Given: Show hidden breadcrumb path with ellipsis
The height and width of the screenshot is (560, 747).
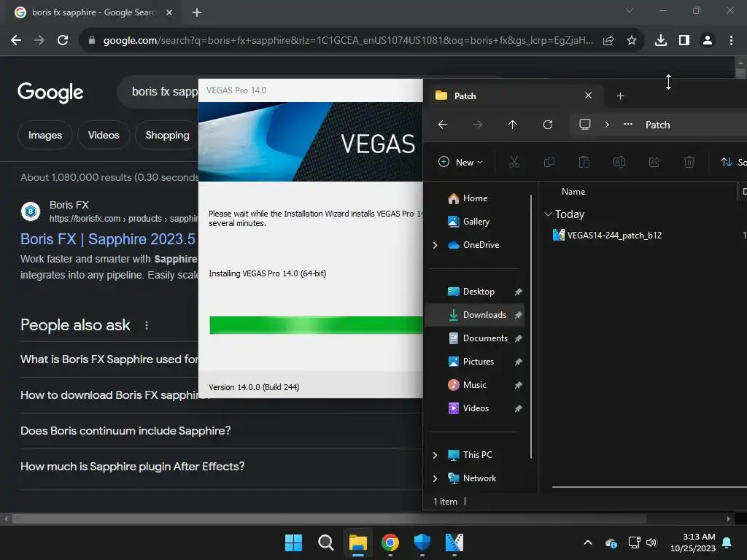Looking at the screenshot, I should [x=628, y=124].
